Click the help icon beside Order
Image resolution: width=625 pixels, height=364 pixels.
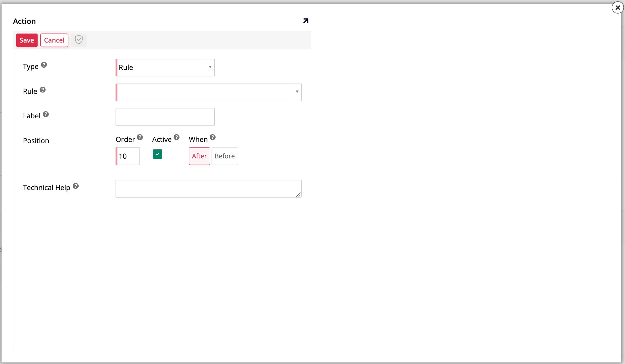click(140, 137)
